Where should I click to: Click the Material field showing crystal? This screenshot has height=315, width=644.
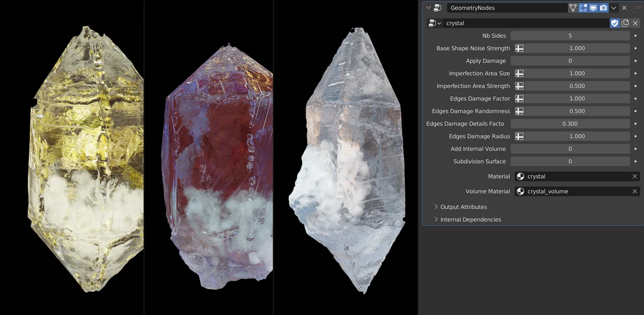coord(576,176)
